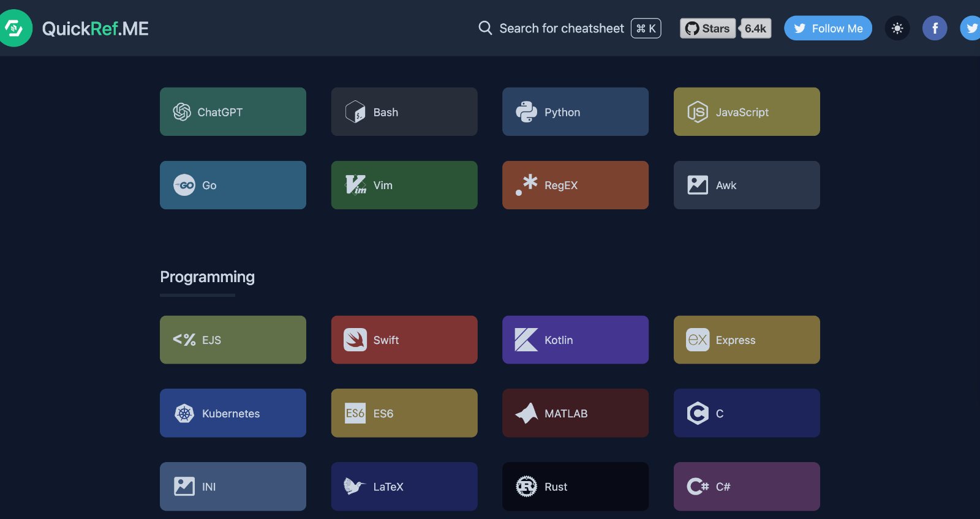Click the Go gopher logo icon
980x519 pixels.
coord(184,185)
